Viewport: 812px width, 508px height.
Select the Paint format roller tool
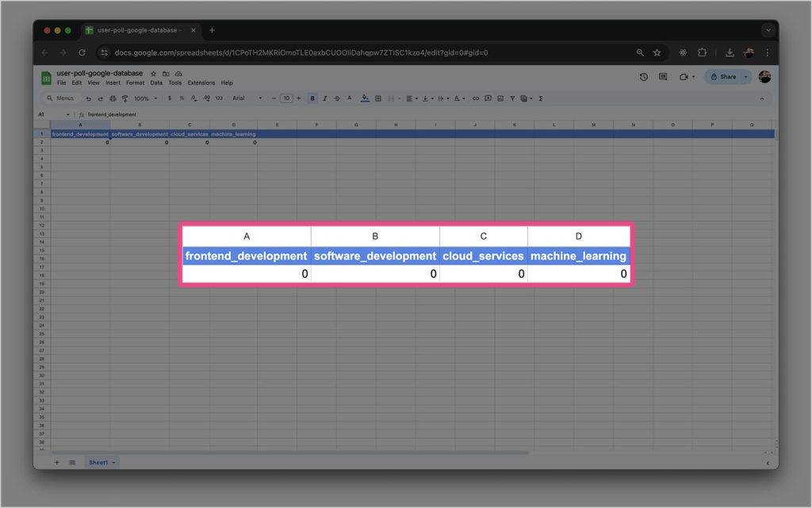click(124, 98)
